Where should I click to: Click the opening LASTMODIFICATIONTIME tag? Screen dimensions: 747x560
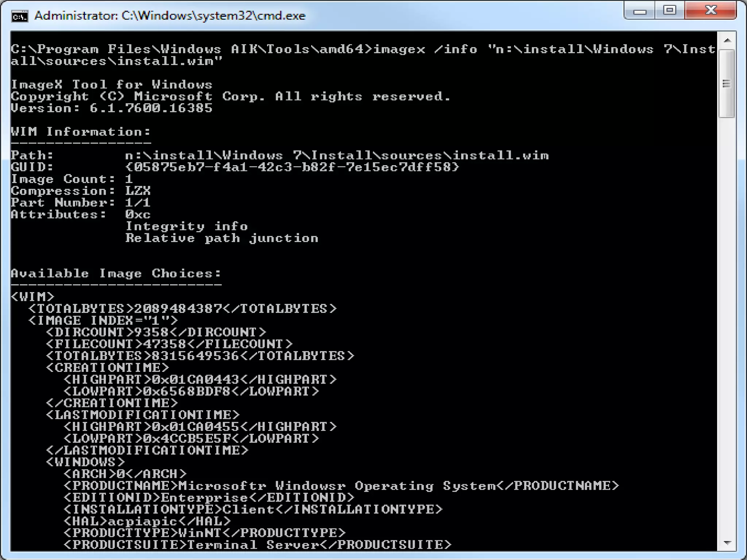coord(143,415)
